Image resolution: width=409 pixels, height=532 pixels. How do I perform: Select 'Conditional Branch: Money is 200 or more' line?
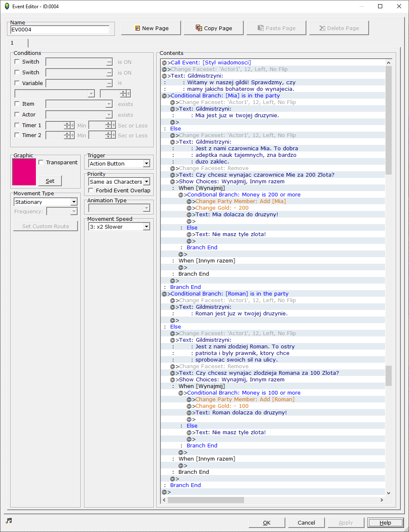click(x=273, y=195)
